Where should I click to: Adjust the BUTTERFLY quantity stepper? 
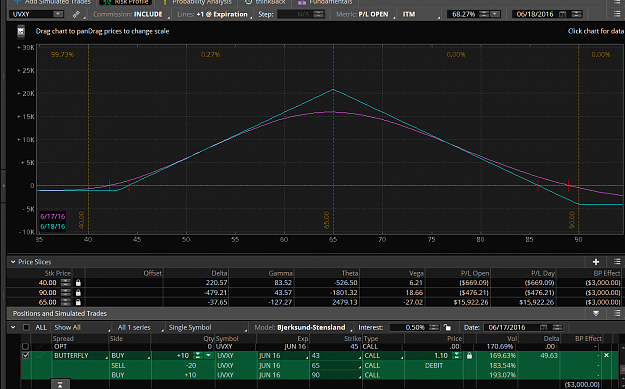pyautogui.click(x=197, y=356)
